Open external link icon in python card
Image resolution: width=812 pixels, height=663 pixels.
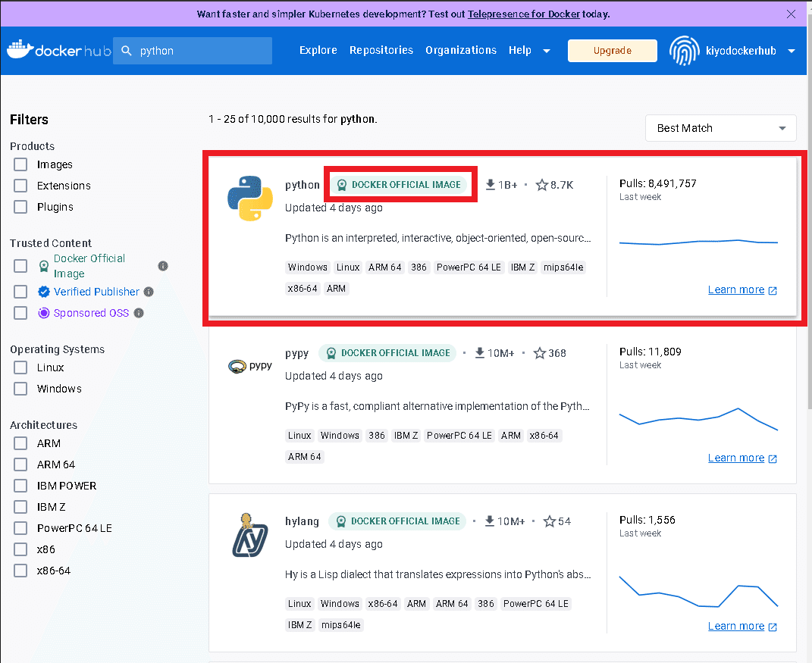(773, 290)
